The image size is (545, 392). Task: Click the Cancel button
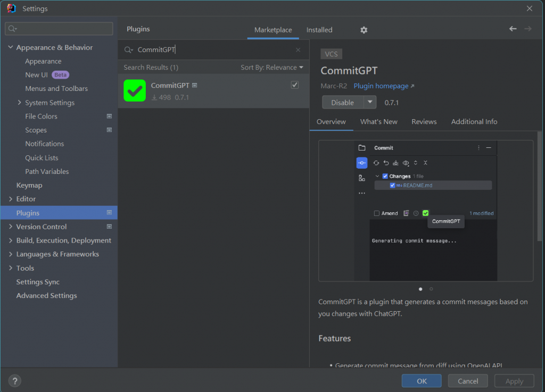coord(468,381)
